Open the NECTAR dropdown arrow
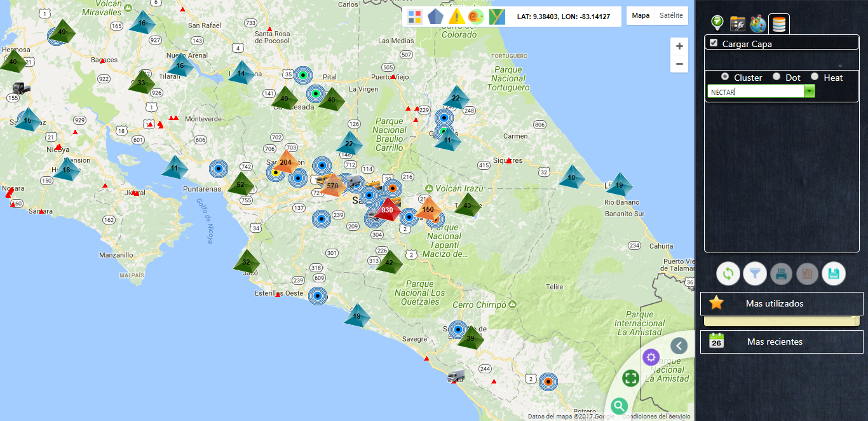Image resolution: width=868 pixels, height=421 pixels. tap(810, 92)
